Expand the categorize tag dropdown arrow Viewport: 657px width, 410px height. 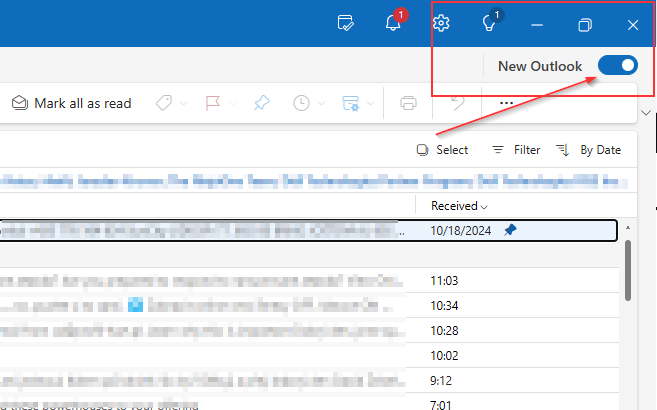click(184, 103)
